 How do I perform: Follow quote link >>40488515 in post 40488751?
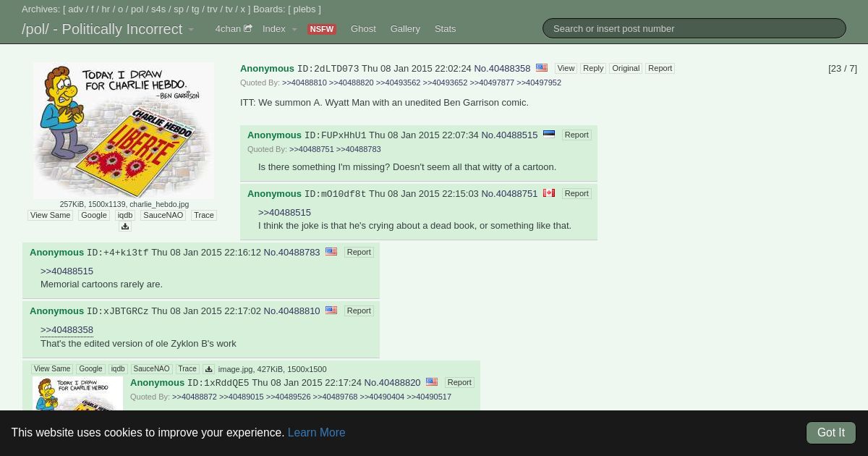pyautogui.click(x=284, y=212)
